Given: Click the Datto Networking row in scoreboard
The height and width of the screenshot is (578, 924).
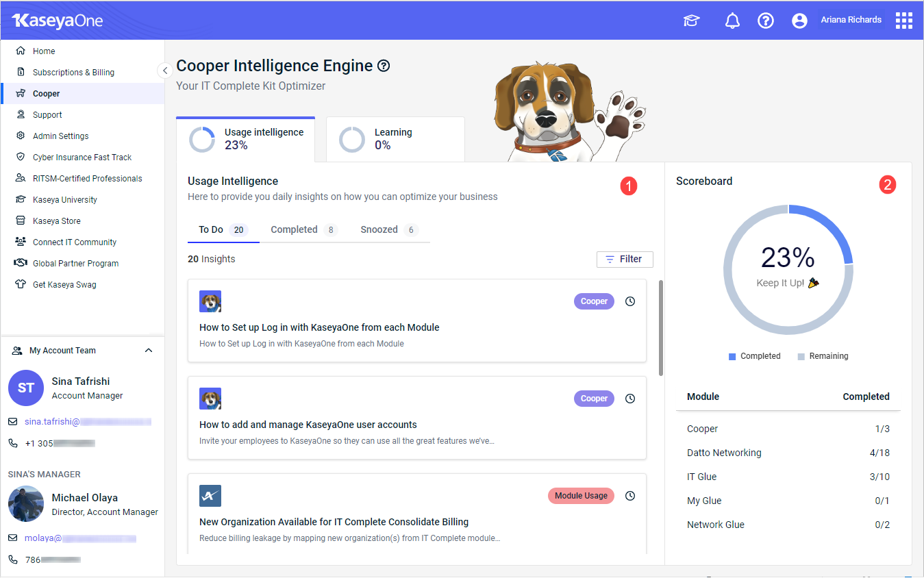Looking at the screenshot, I should click(788, 453).
